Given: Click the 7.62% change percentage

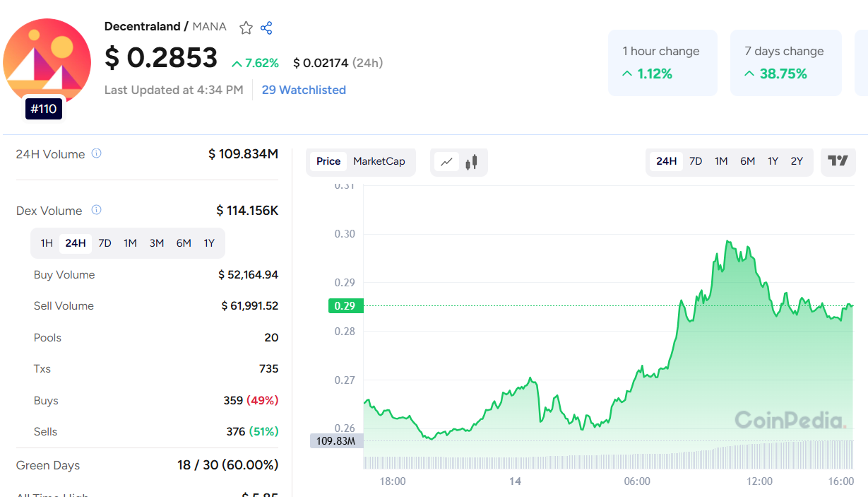Looking at the screenshot, I should coord(256,63).
